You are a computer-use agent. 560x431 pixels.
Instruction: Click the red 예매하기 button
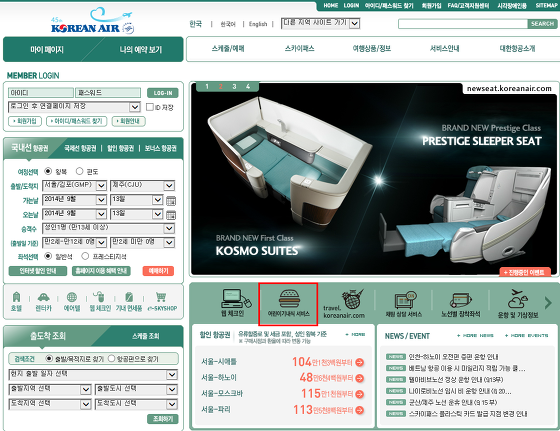click(158, 271)
